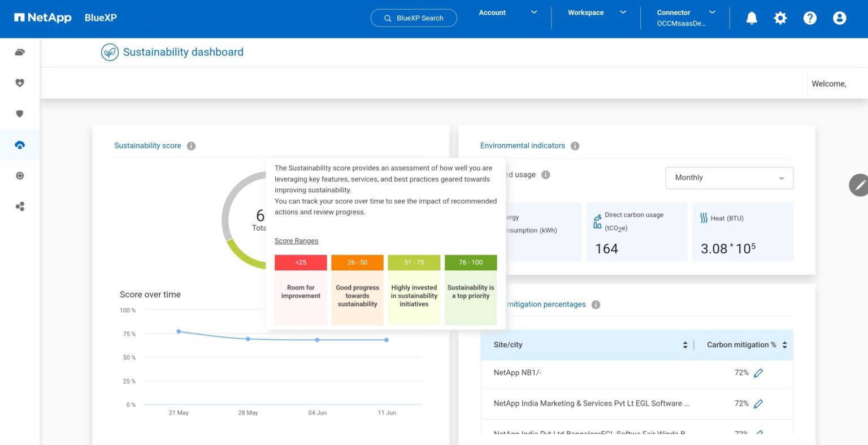Open the help question mark icon
The image size is (868, 445).
pos(810,18)
